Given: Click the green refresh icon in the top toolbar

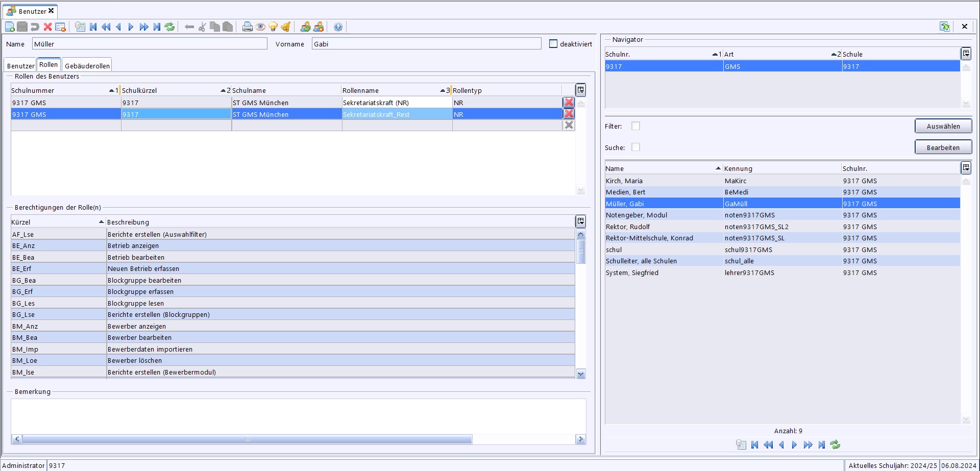Looking at the screenshot, I should [169, 27].
